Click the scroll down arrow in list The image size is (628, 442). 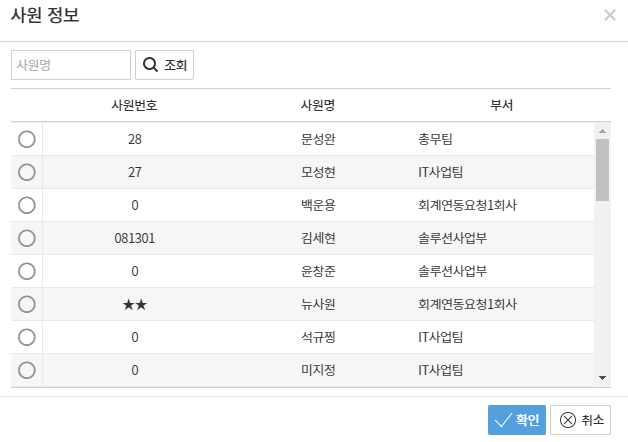click(602, 377)
